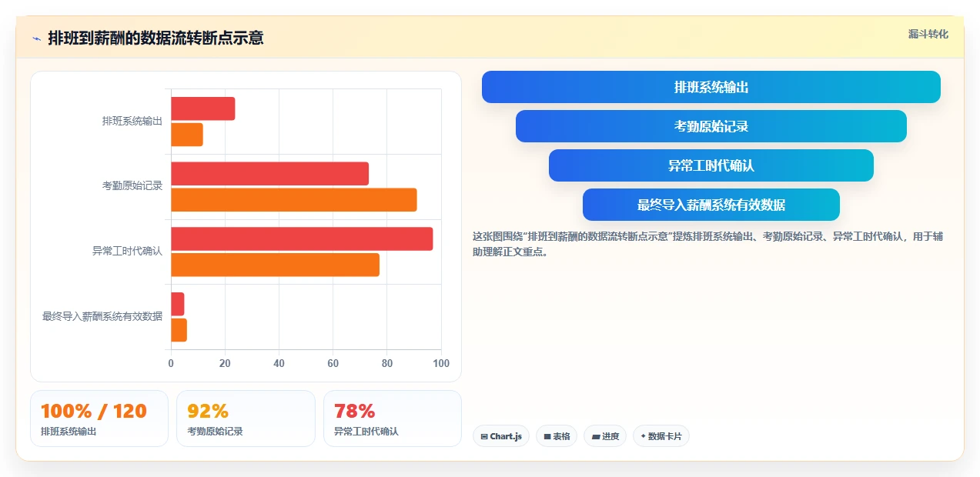Screen dimensions: 980x477
Task: Click the orange bar for 异常工时代确认
Action: (x=276, y=265)
